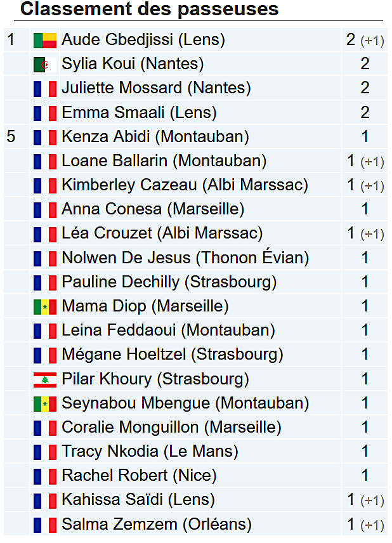
Task: Click the Algeria flag beside Sylia Koui
Action: click(x=45, y=64)
